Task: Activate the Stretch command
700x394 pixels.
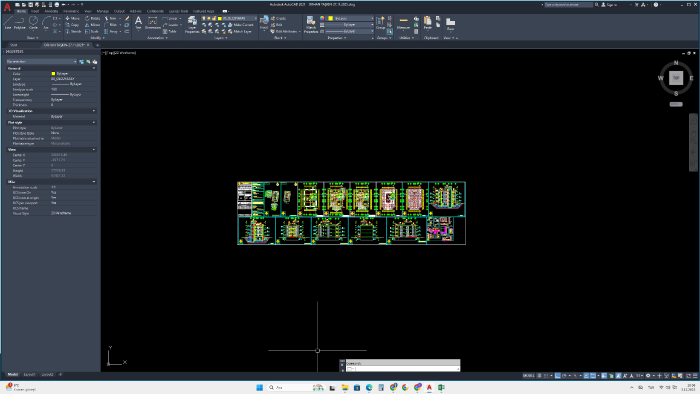Action: click(x=73, y=31)
